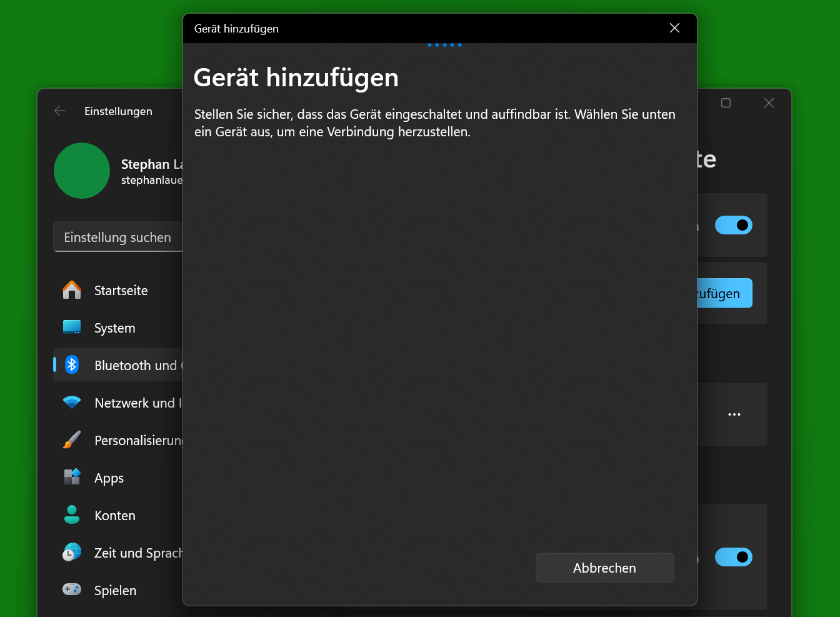The height and width of the screenshot is (617, 840).
Task: Open Konten settings category
Action: (x=118, y=515)
